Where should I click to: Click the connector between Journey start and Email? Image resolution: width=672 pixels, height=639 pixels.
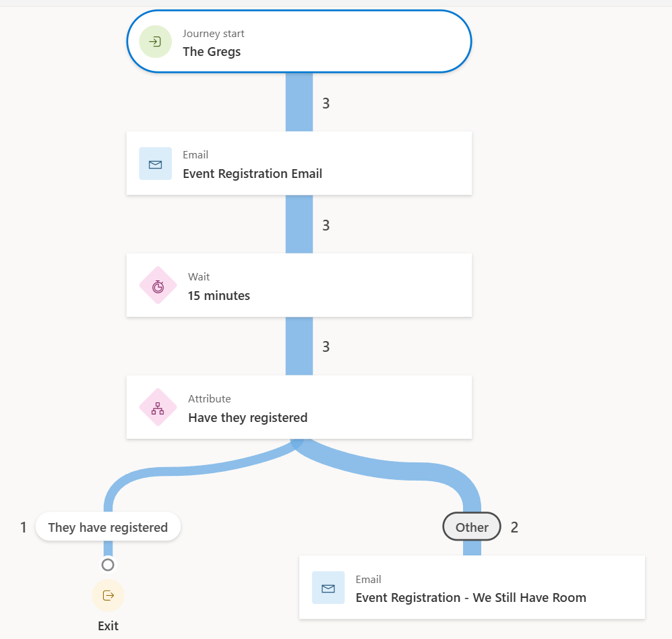(x=299, y=102)
